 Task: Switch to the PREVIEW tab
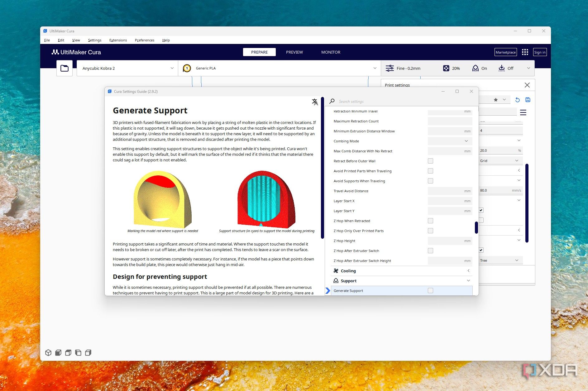[294, 52]
